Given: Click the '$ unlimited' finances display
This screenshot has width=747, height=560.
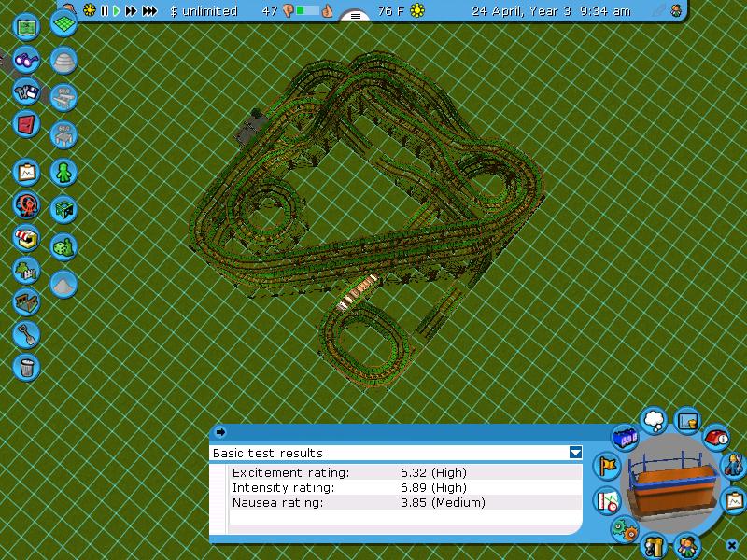Looking at the screenshot, I should [204, 11].
